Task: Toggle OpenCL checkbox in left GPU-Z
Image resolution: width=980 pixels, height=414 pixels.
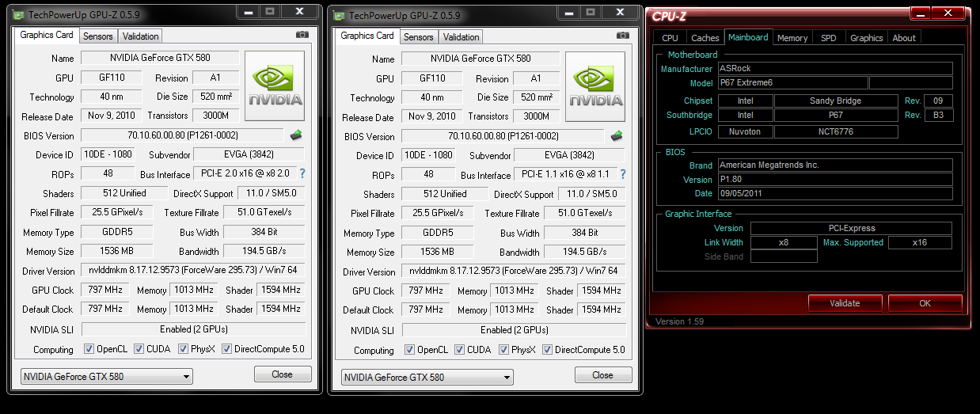Action: pyautogui.click(x=89, y=349)
